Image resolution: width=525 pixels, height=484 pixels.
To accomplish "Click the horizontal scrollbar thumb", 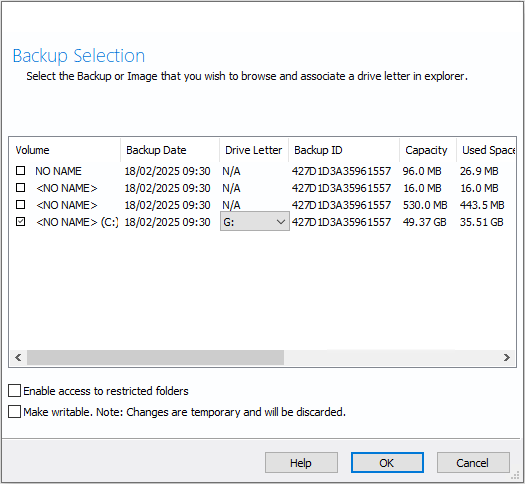I will coord(155,357).
